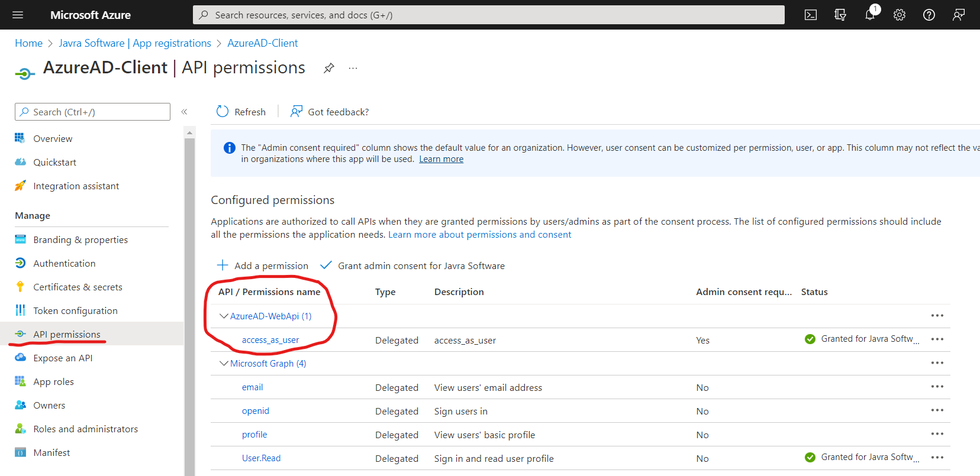Click the Got feedback icon

(x=296, y=112)
